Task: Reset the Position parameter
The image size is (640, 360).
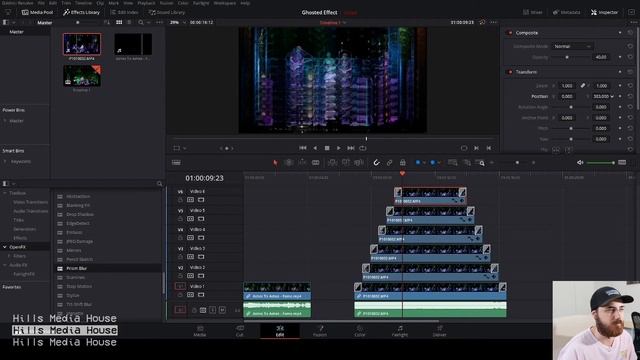Action: click(631, 96)
